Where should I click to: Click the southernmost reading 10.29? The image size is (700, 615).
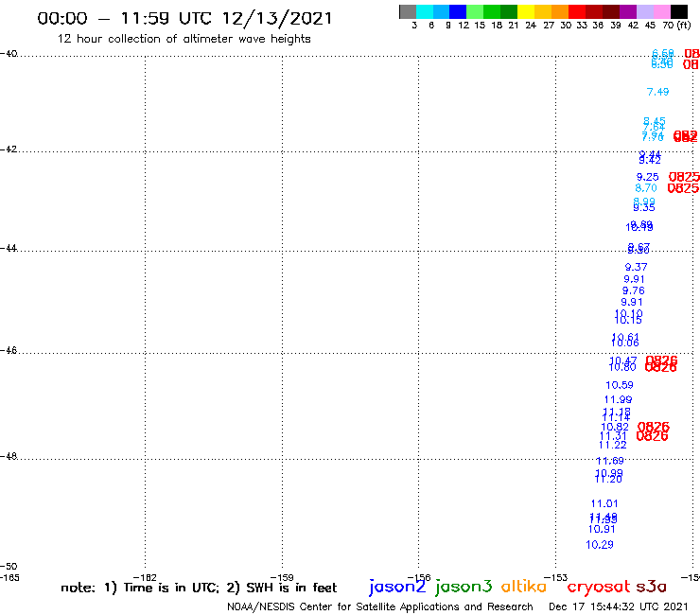(600, 545)
